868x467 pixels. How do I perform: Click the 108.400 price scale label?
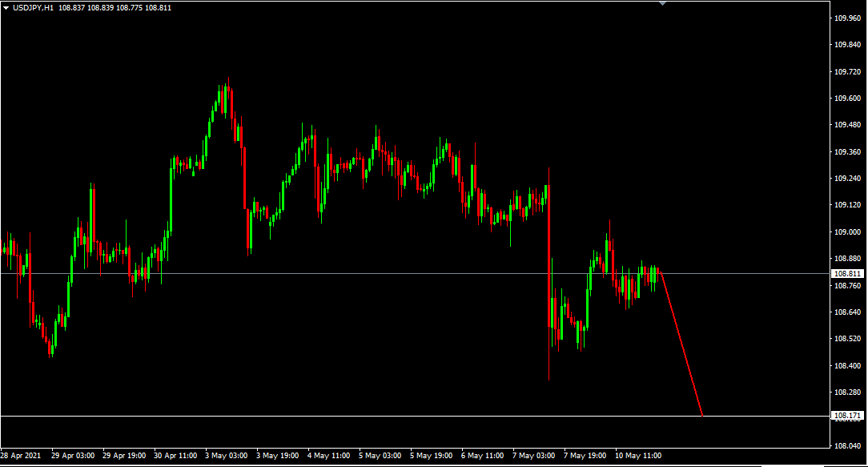coord(847,365)
